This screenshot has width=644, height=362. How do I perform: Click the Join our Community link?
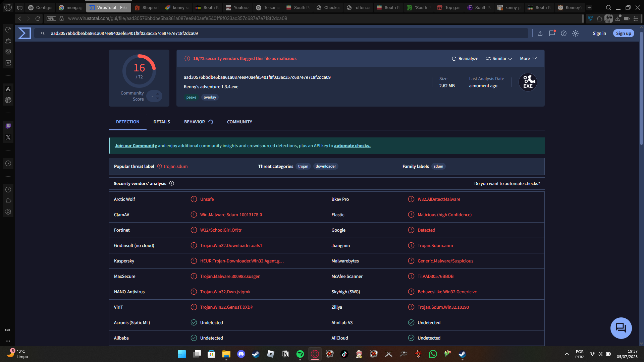coord(136,145)
